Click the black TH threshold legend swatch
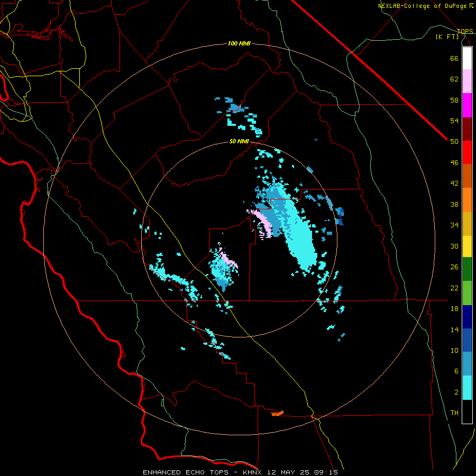This screenshot has width=476, height=476. (x=467, y=411)
